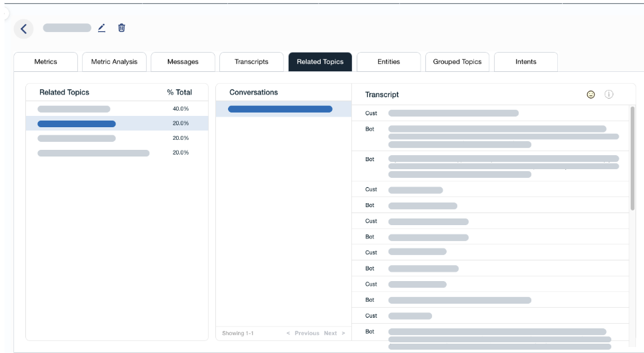Select the highlighted conversation in Conversations list
This screenshot has height=353, width=644.
coord(280,109)
